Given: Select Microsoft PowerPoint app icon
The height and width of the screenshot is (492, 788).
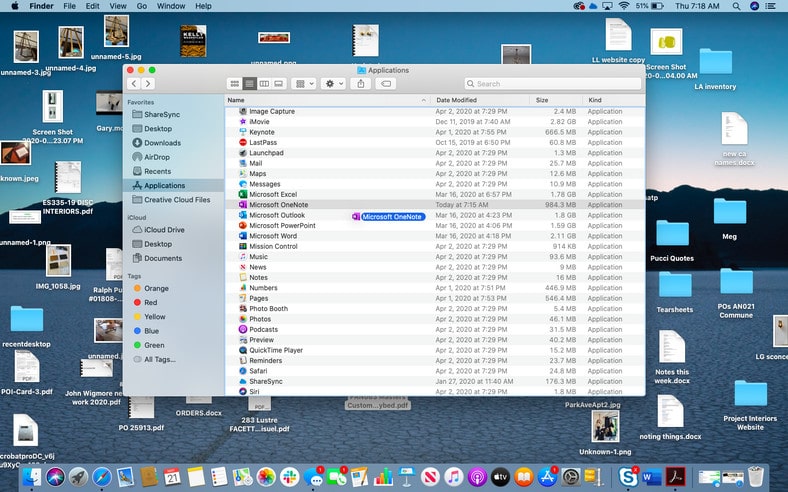Looking at the screenshot, I should [243, 226].
